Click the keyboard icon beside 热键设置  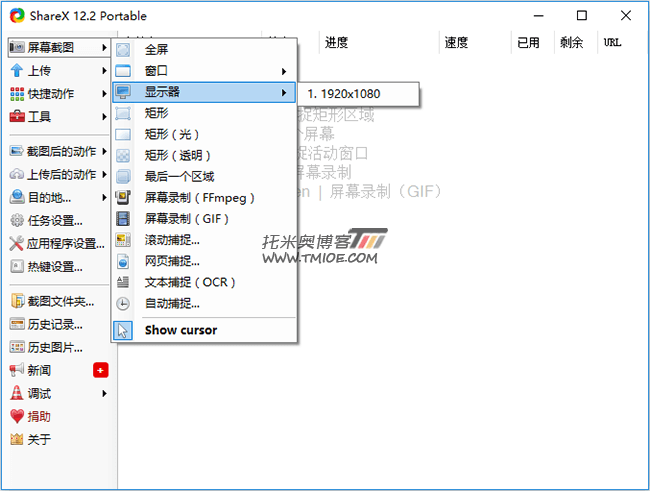pos(17,266)
